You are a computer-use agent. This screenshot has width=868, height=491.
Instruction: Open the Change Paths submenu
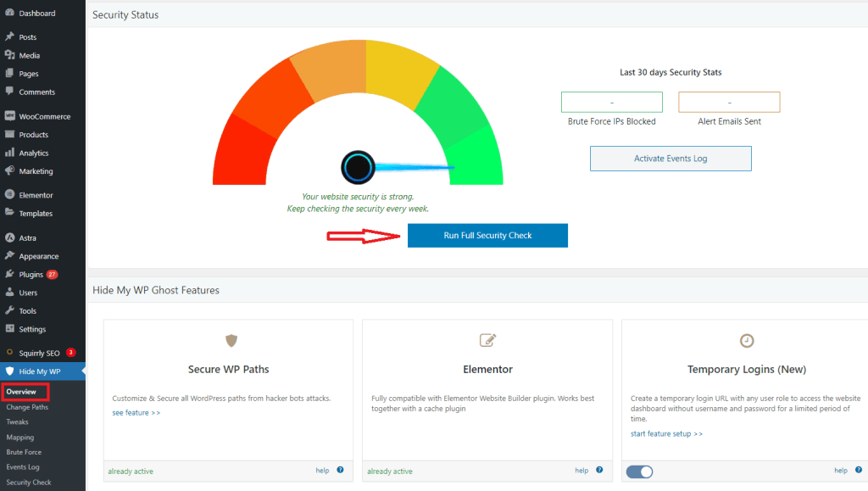[x=27, y=407]
